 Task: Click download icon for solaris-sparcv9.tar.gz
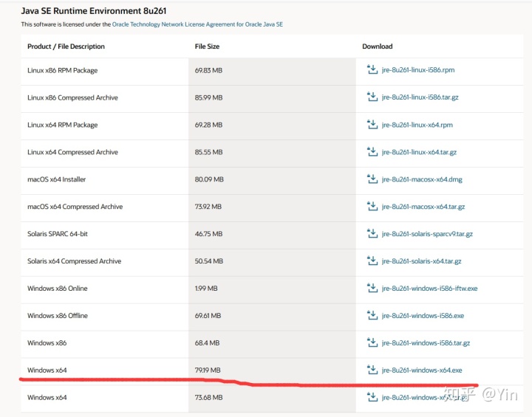(x=372, y=233)
